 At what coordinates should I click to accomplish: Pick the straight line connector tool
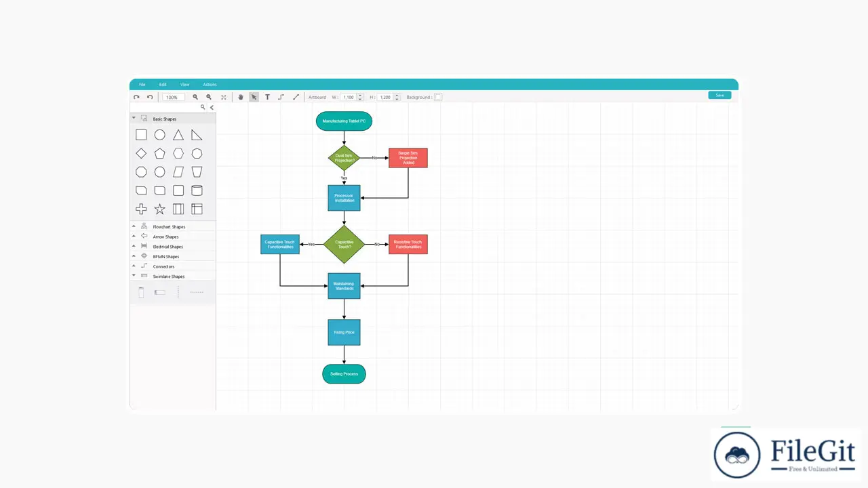(296, 97)
